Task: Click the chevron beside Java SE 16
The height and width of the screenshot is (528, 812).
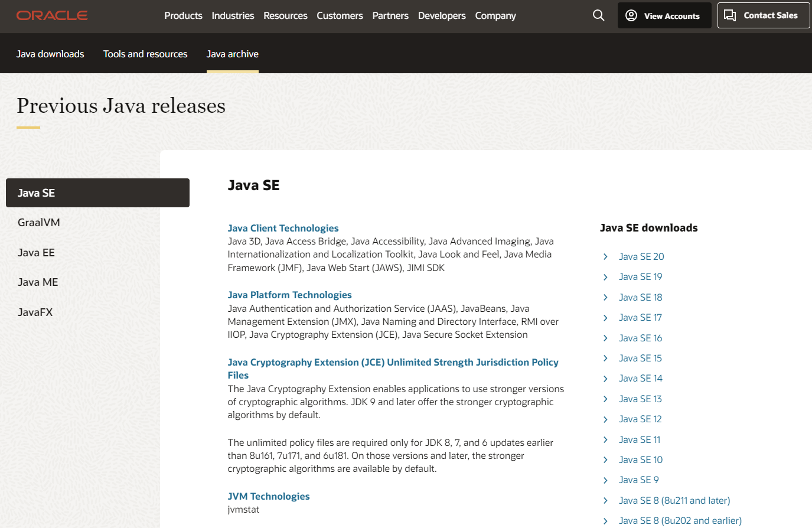Action: (x=605, y=338)
